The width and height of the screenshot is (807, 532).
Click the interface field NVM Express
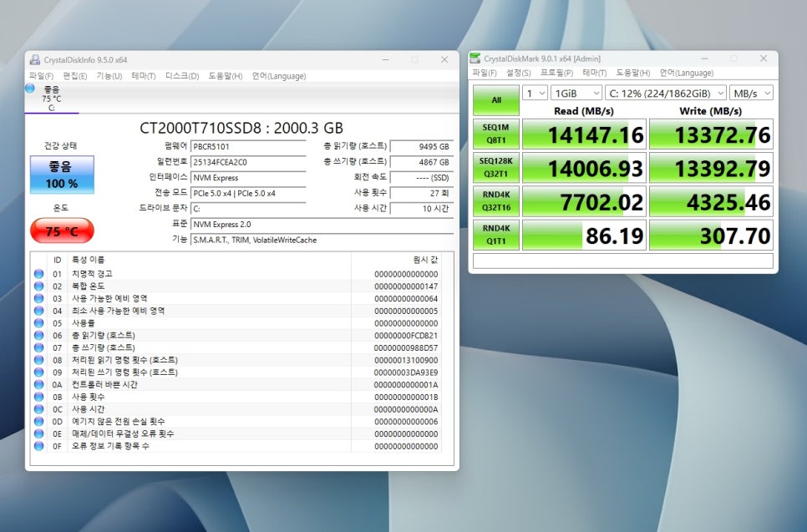[x=248, y=178]
